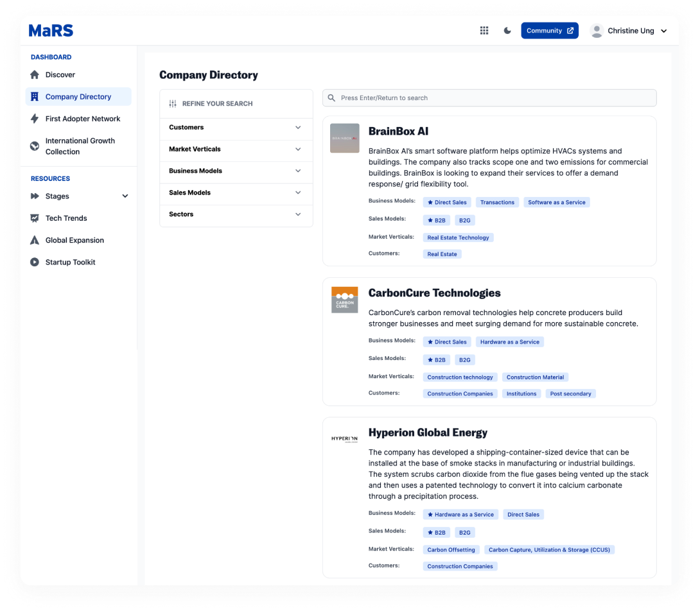The height and width of the screenshot is (611, 700).
Task: Toggle dark mode moon icon
Action: 507,30
